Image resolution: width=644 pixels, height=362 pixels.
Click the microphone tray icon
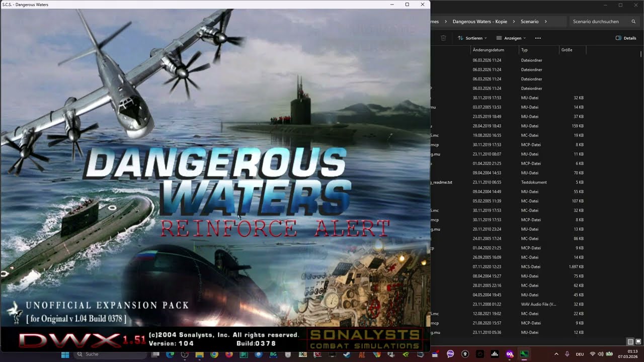[567, 354]
